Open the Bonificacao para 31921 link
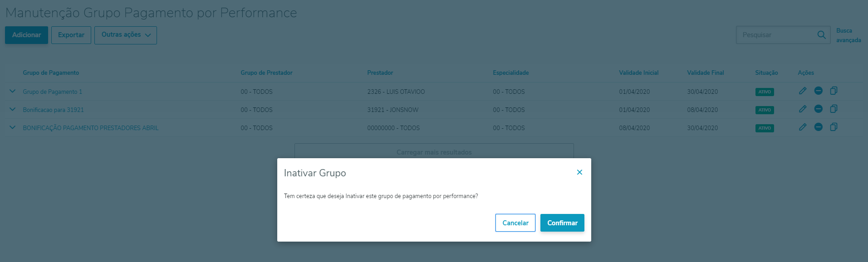The height and width of the screenshot is (262, 868). 54,110
